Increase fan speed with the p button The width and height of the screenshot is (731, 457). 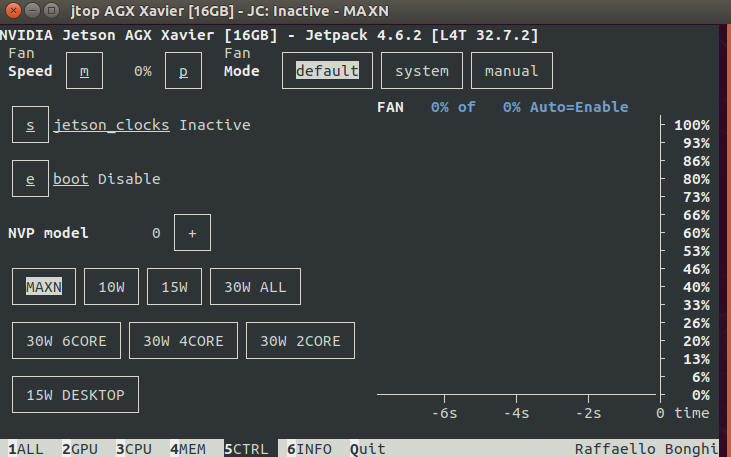183,71
